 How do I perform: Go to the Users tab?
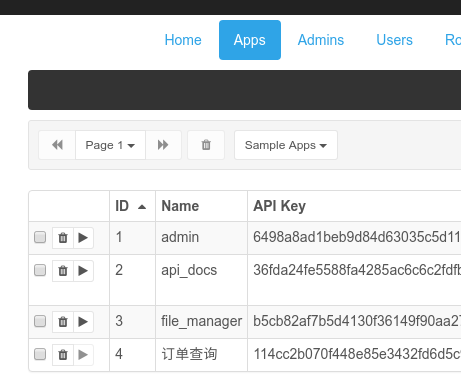pos(394,40)
